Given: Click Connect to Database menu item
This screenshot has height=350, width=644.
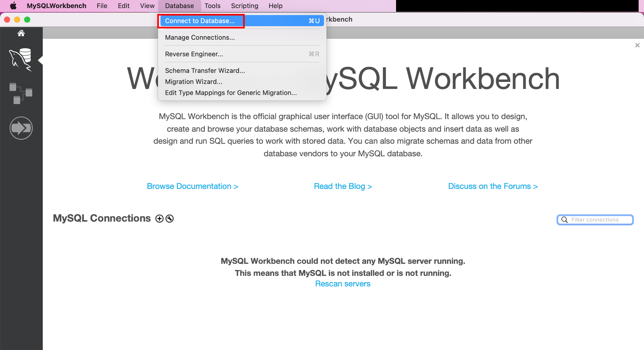Looking at the screenshot, I should (199, 21).
